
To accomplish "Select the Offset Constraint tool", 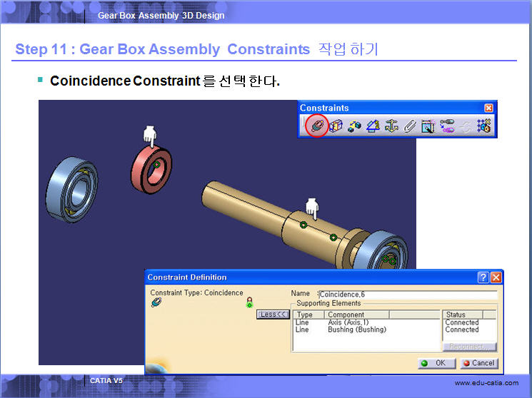I will click(354, 126).
